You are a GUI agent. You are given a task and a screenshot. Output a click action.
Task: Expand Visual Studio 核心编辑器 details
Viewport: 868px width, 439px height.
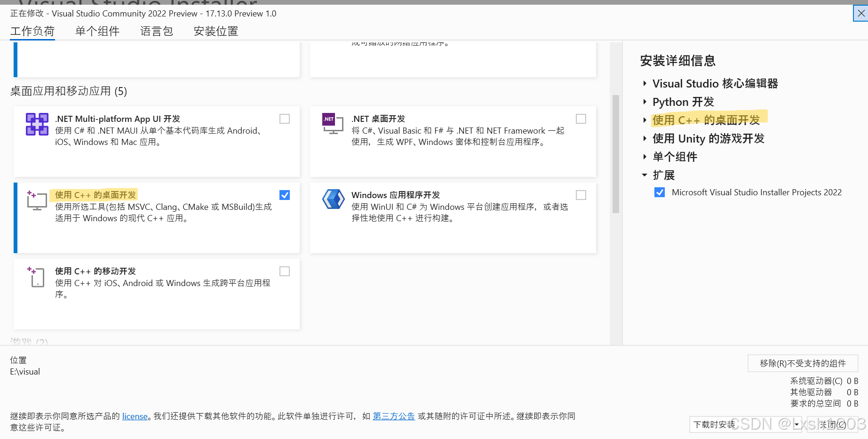(645, 84)
